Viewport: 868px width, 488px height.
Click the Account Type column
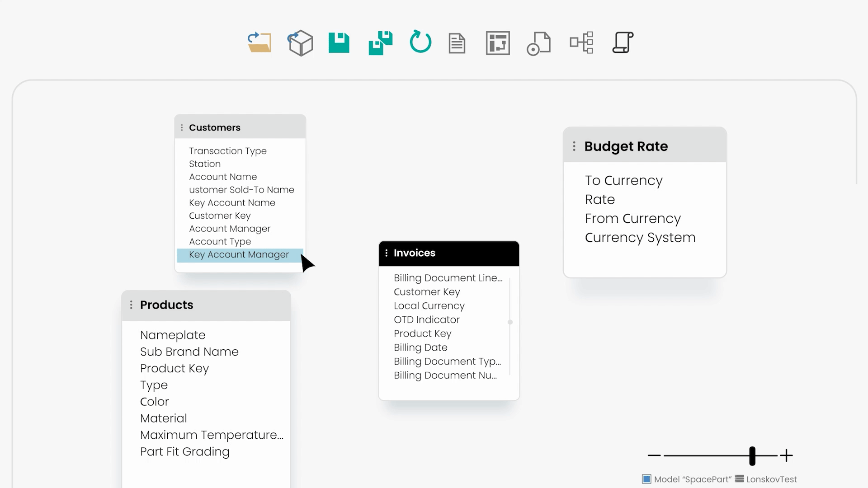click(x=220, y=242)
